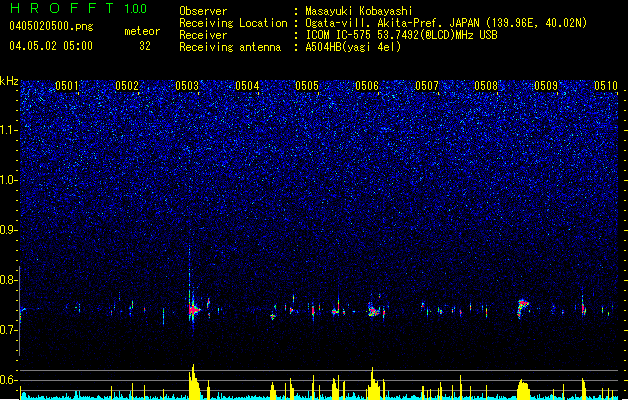Select the version number 1.0.0

tap(136, 9)
